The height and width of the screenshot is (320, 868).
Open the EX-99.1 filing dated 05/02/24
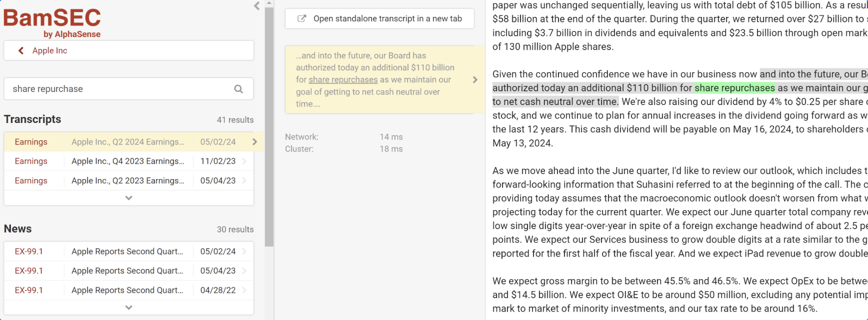pos(128,251)
